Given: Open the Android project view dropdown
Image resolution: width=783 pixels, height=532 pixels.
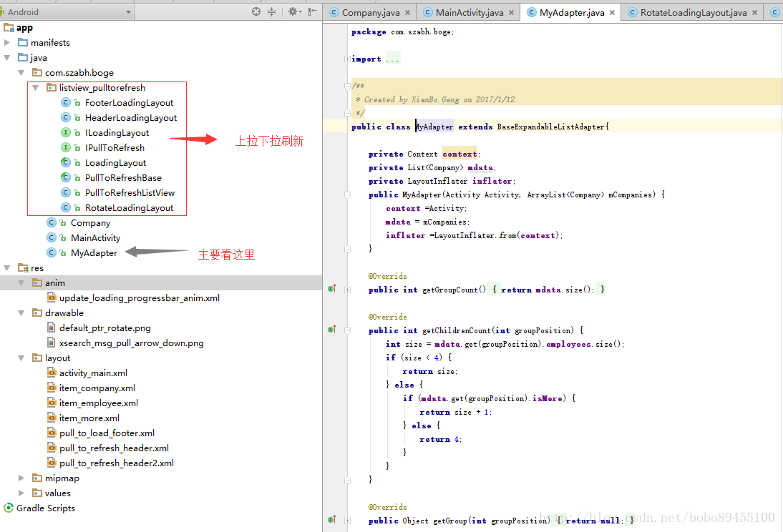Looking at the screenshot, I should [x=67, y=11].
